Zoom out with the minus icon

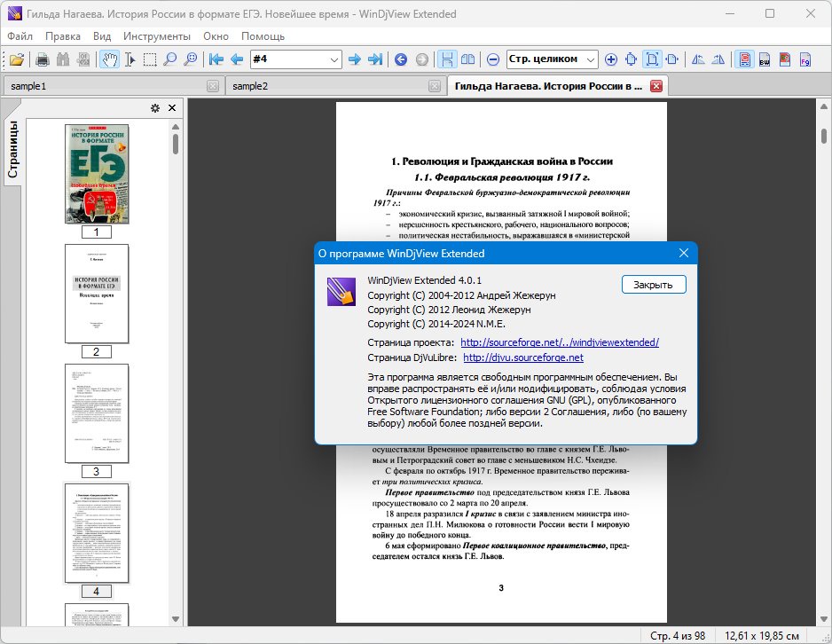(x=493, y=59)
